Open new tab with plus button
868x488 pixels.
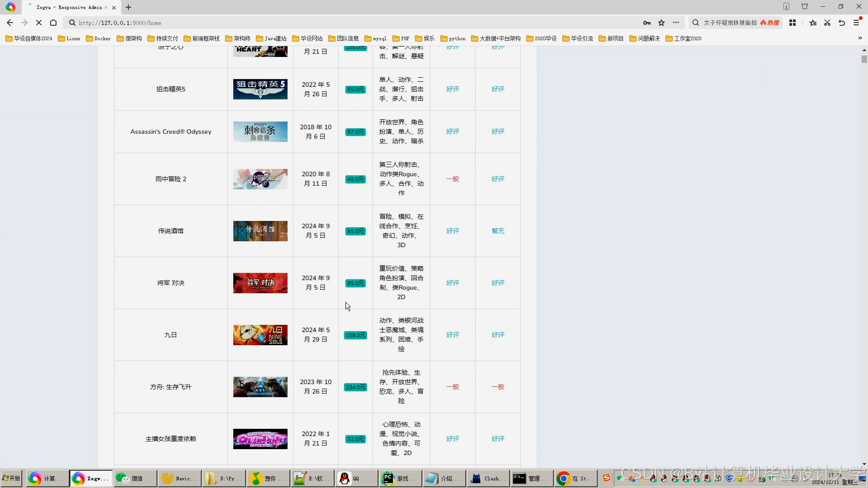click(128, 7)
